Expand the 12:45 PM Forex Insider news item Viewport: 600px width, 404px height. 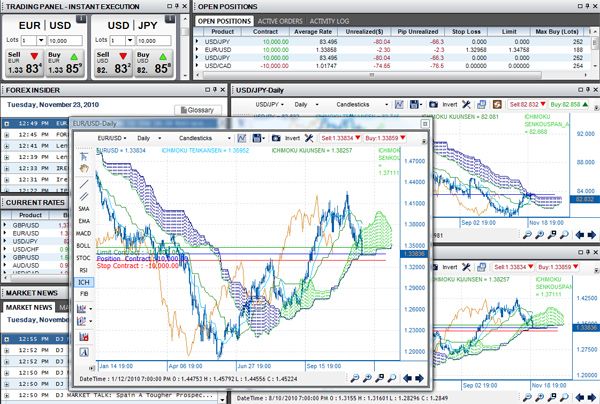pyautogui.click(x=7, y=135)
